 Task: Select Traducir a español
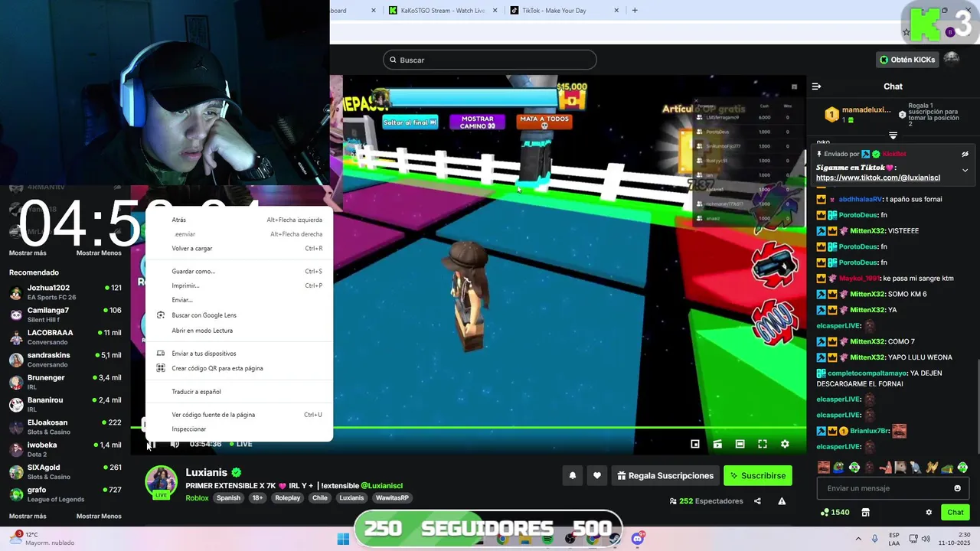239,392
